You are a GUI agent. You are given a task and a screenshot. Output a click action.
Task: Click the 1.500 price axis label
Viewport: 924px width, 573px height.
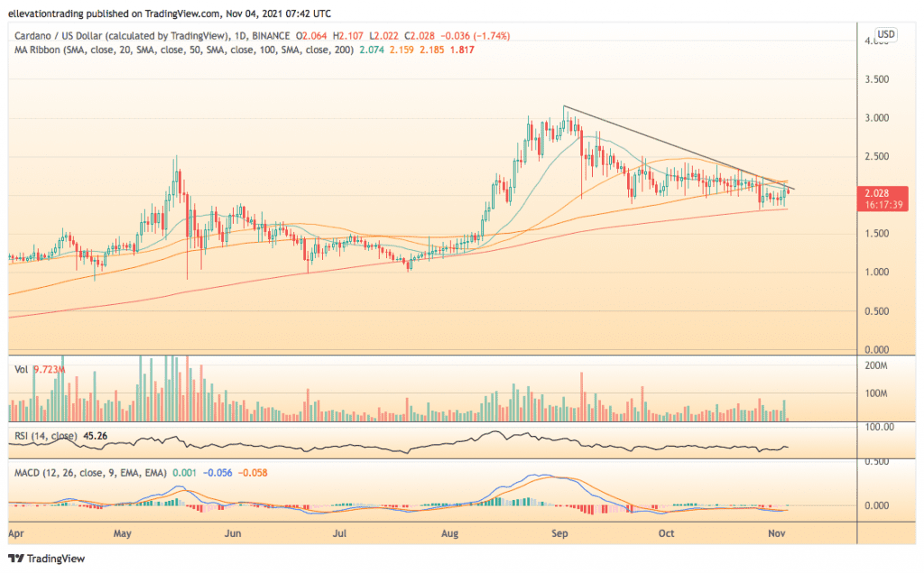pyautogui.click(x=877, y=234)
